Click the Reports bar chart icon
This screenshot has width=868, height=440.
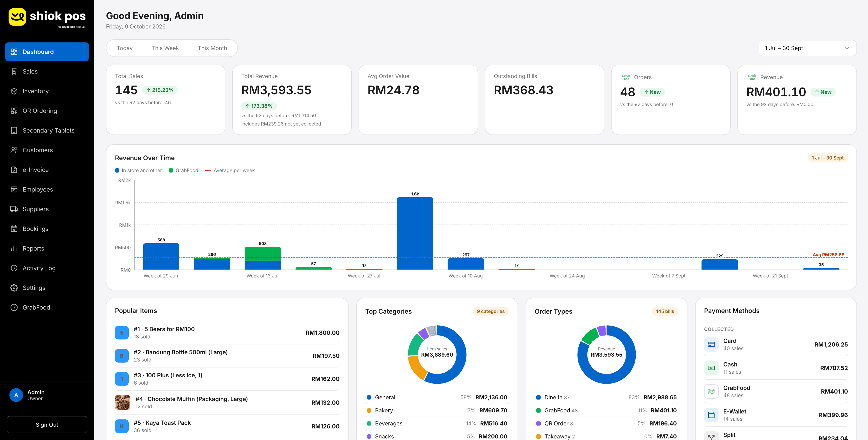(14, 248)
